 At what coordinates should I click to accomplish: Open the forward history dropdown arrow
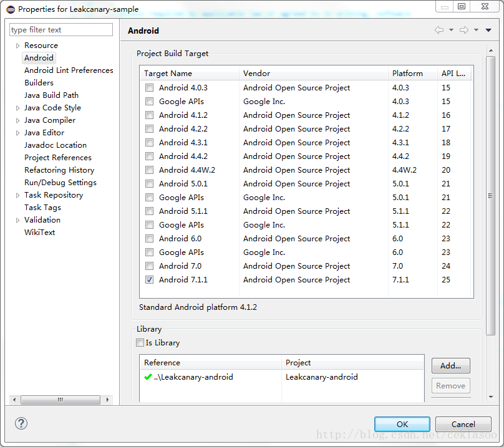point(476,30)
